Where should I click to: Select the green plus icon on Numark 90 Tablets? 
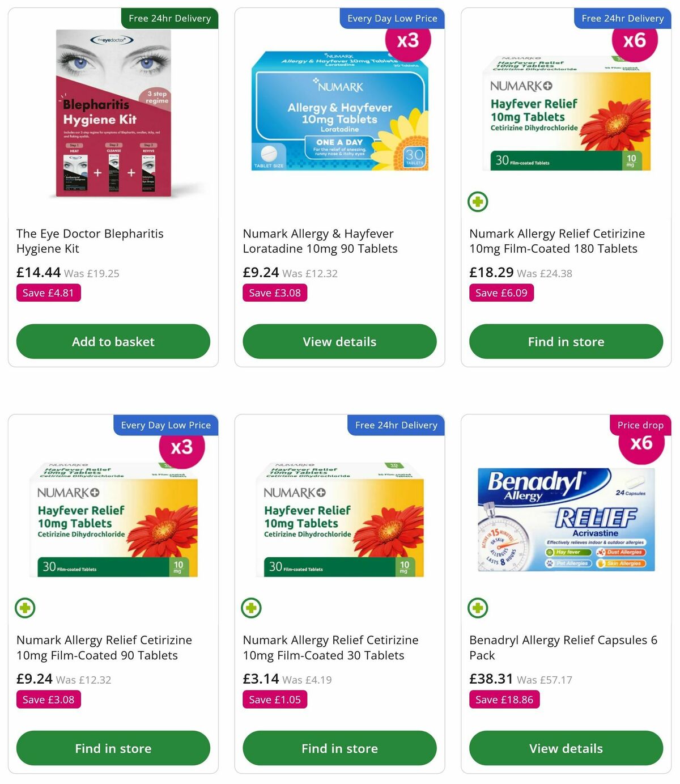click(x=24, y=608)
